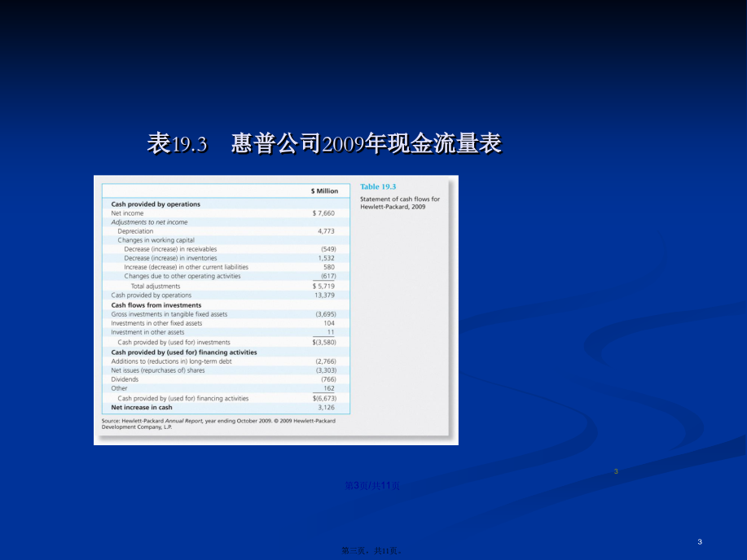Click the "Net income" row label
This screenshot has width=747, height=560.
tap(127, 213)
